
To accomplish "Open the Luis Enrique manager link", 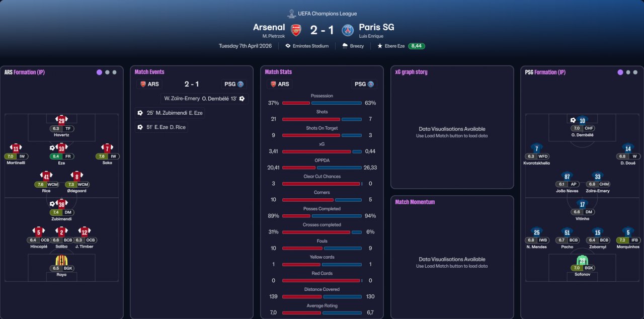I will point(371,36).
